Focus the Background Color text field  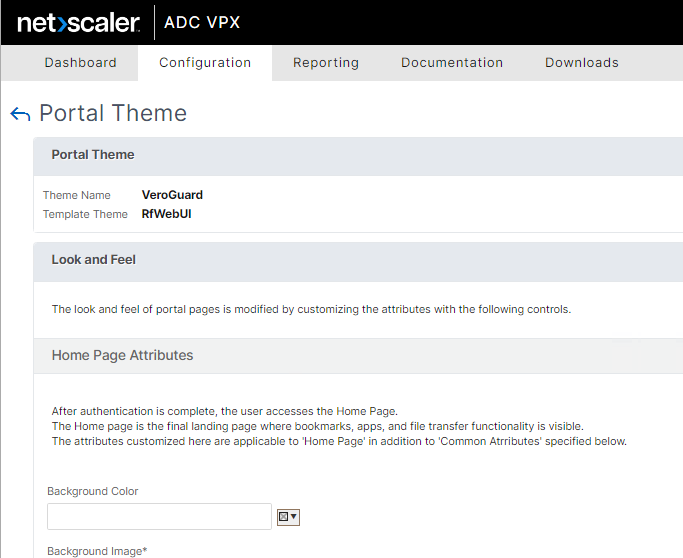[159, 516]
